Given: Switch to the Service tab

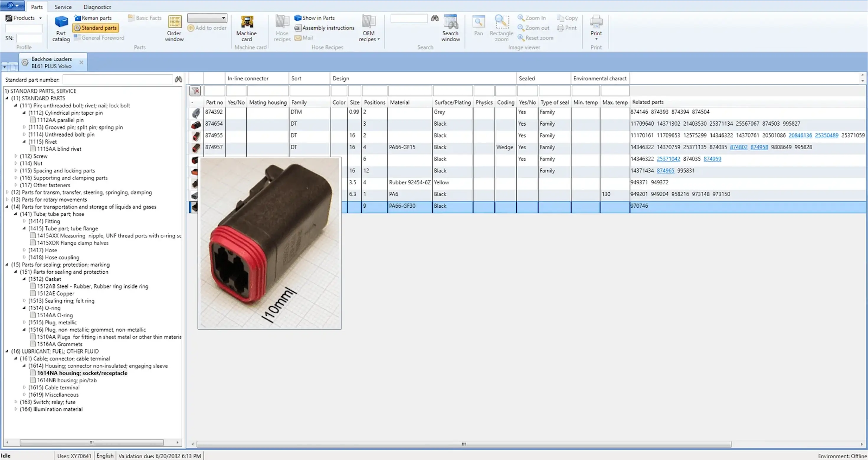Looking at the screenshot, I should (63, 7).
